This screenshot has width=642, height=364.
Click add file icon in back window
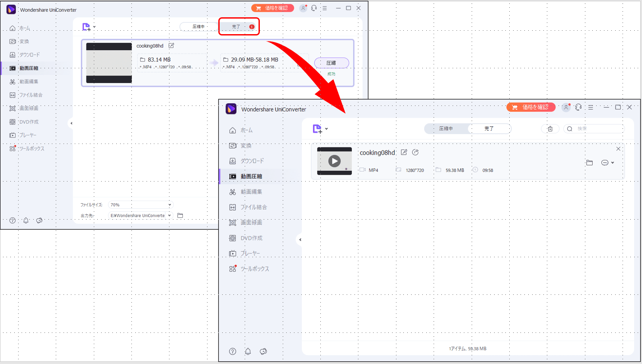click(x=86, y=27)
